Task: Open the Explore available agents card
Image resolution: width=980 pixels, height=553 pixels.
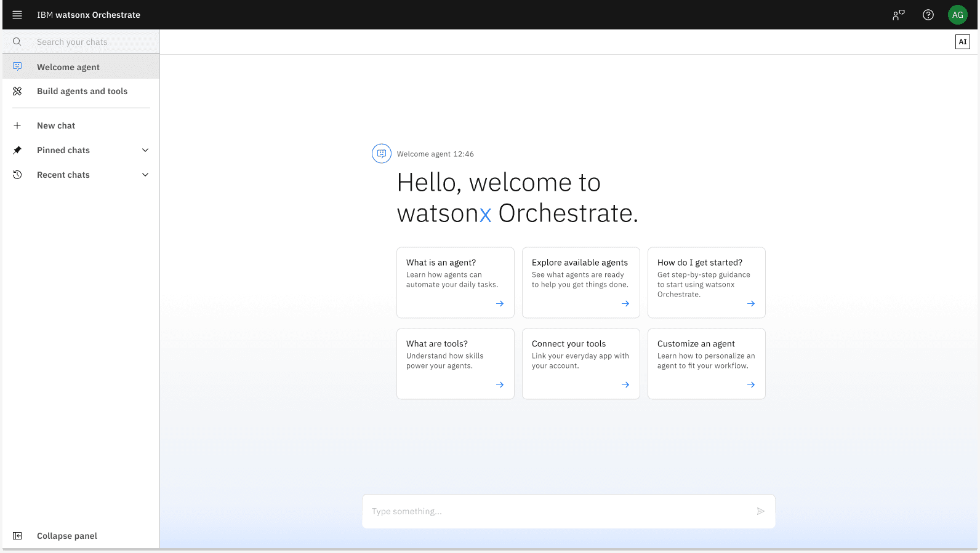Action: tap(581, 282)
